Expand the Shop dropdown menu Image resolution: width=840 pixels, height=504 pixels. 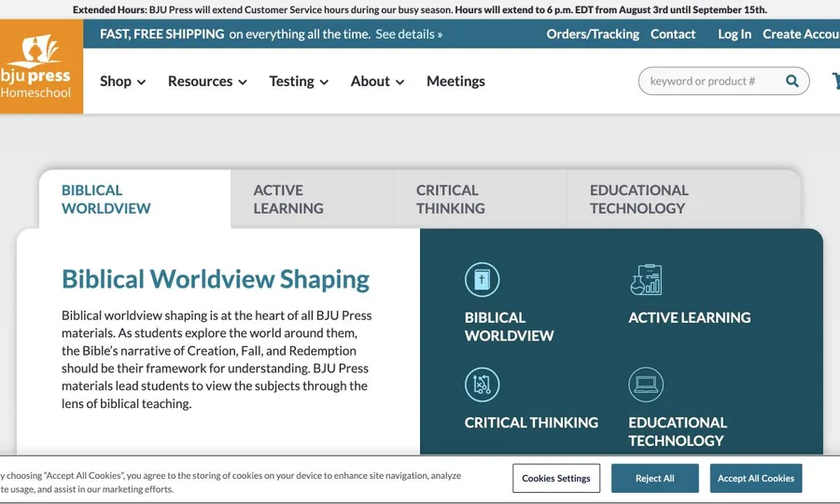point(122,81)
